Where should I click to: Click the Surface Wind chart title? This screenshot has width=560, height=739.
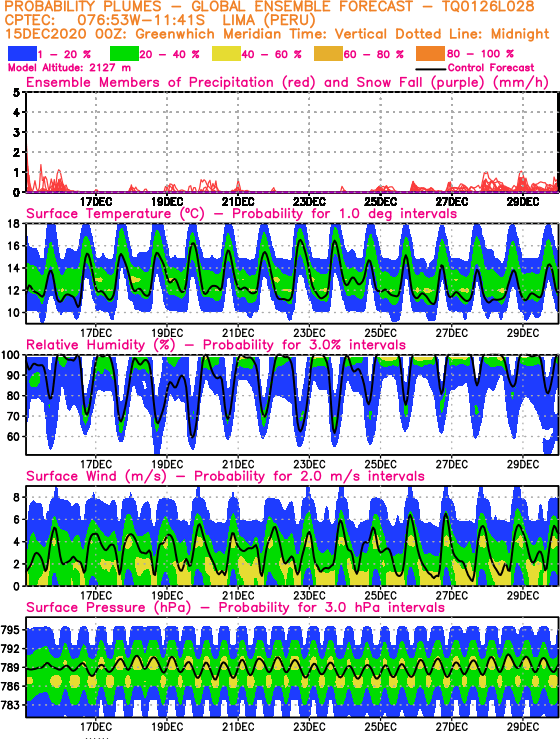tap(225, 476)
